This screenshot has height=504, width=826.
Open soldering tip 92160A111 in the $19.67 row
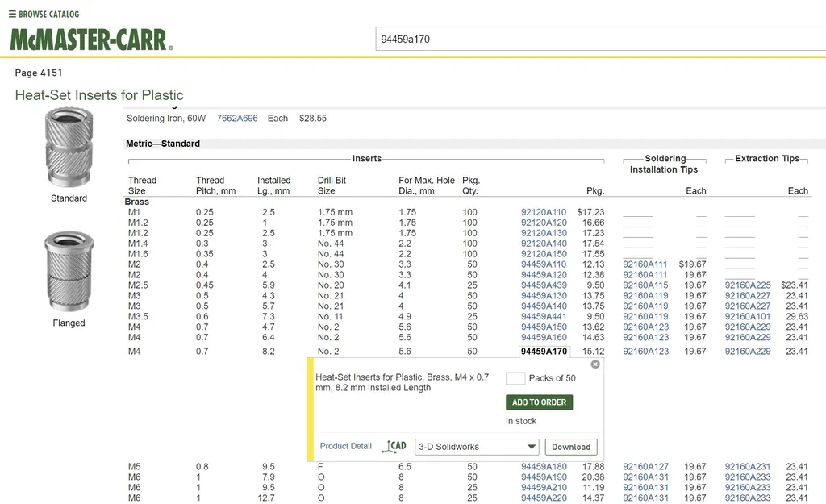[x=645, y=264]
